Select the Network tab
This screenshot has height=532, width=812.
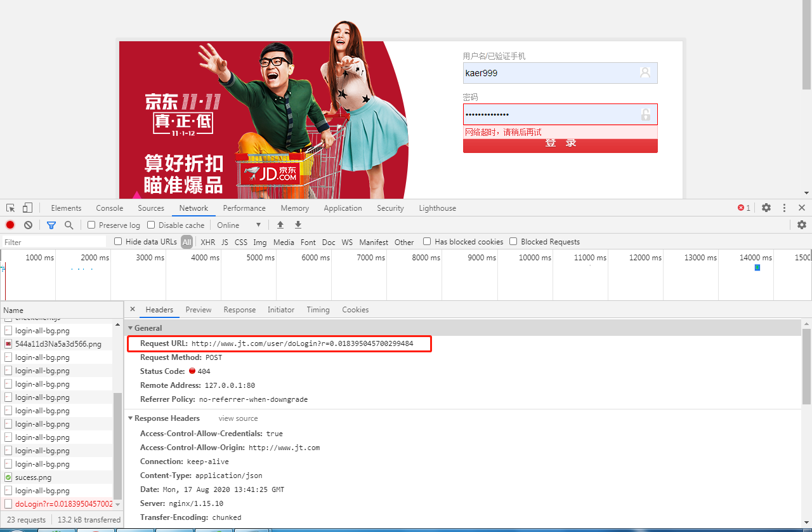tap(193, 208)
